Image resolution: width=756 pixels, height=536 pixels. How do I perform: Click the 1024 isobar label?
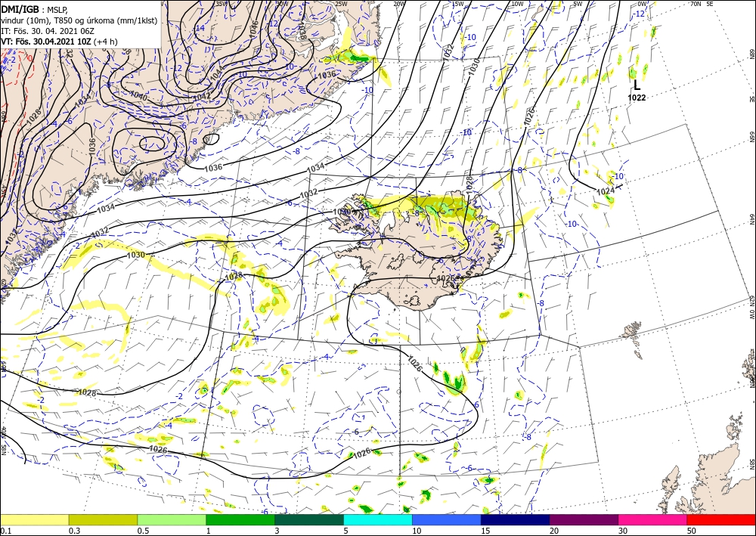click(x=606, y=191)
